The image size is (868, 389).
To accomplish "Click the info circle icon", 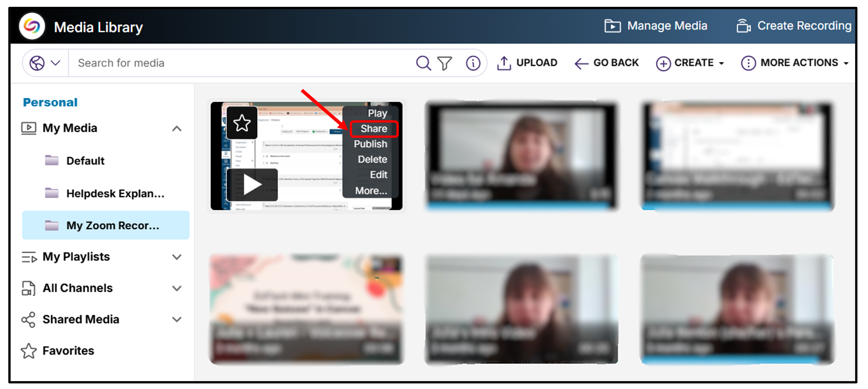I will [x=473, y=63].
